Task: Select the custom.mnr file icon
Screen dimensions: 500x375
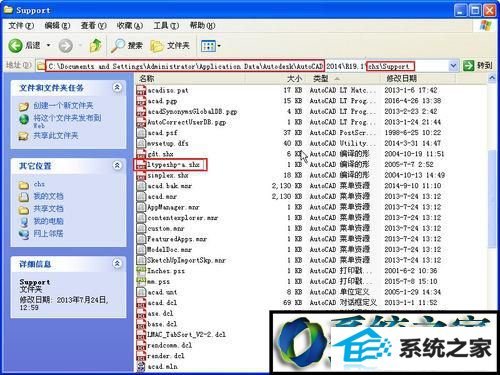Action: click(x=142, y=229)
